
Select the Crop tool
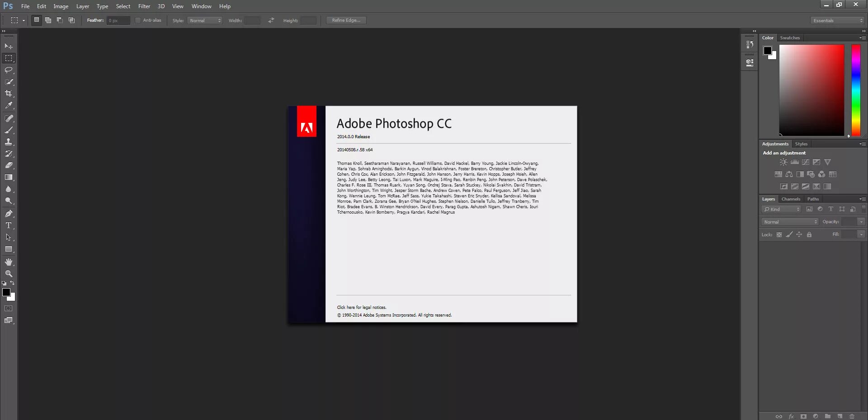[x=9, y=93]
